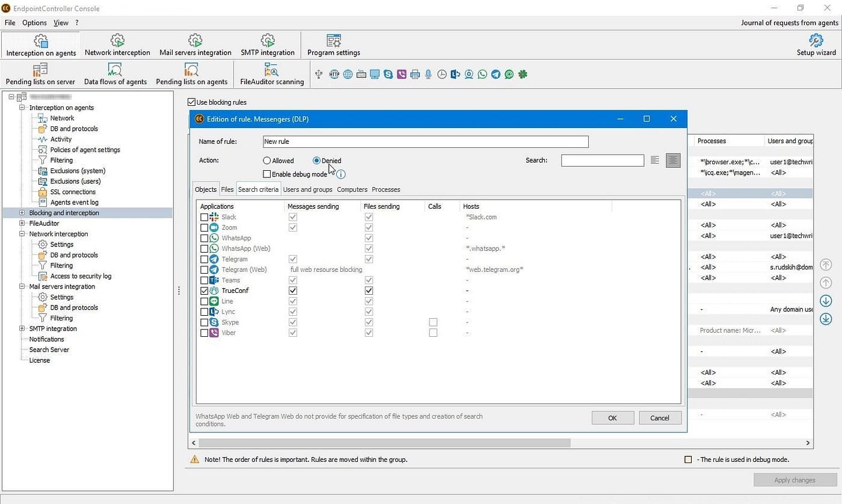This screenshot has height=504, width=842.
Task: Open the File menu
Action: [10, 22]
